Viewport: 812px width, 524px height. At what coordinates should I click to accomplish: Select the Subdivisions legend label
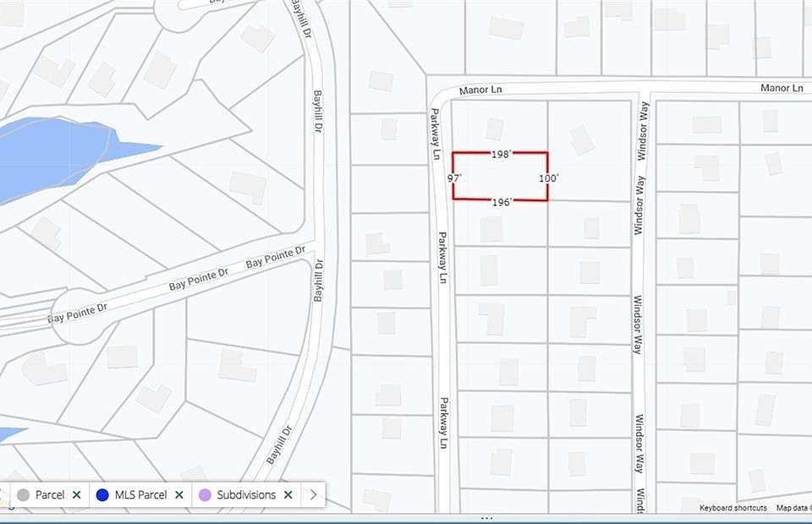(246, 495)
